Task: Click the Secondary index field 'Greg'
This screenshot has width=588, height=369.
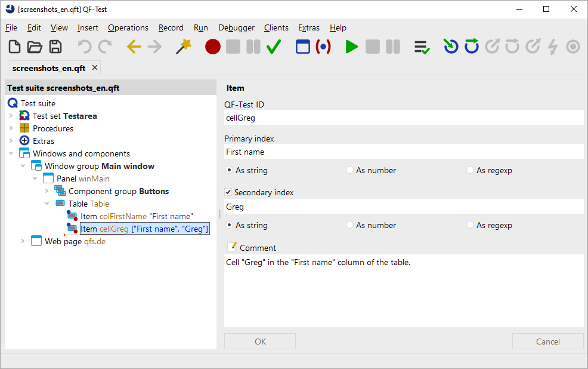Action: pos(404,207)
